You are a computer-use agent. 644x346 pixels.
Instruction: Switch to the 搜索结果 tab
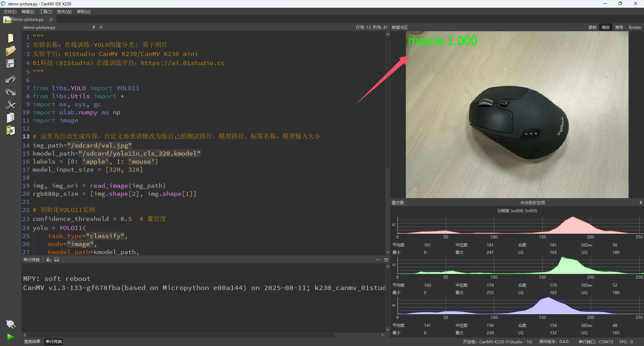(32, 342)
